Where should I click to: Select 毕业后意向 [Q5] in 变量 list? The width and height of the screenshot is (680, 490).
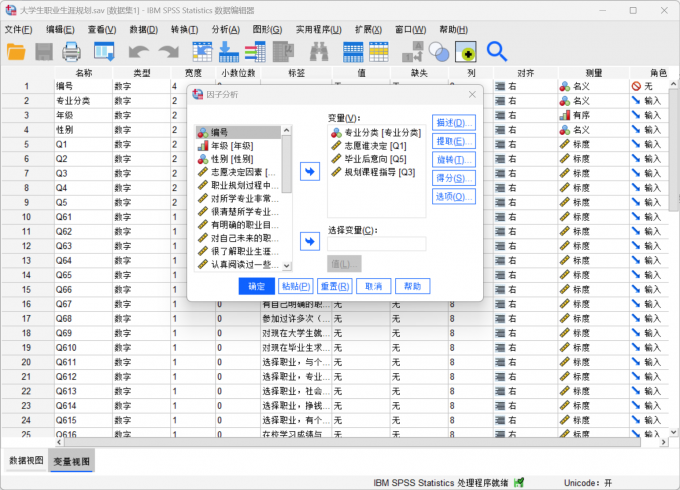point(375,159)
